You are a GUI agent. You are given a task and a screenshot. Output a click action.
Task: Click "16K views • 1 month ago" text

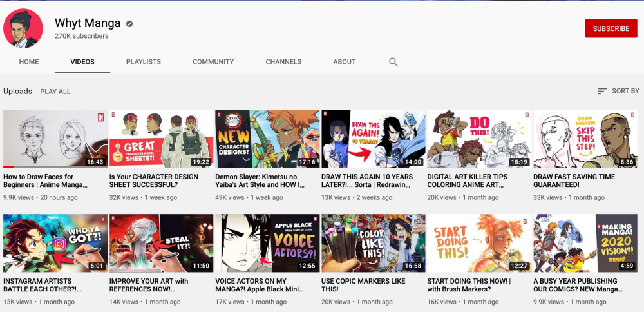tap(463, 302)
